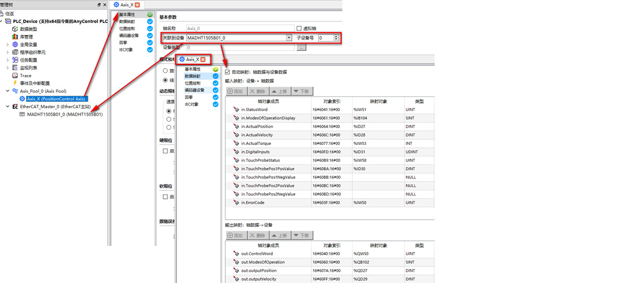This screenshot has height=283, width=644.
Task: Toggle the 软限位 enable checkbox
Action: click(165, 197)
